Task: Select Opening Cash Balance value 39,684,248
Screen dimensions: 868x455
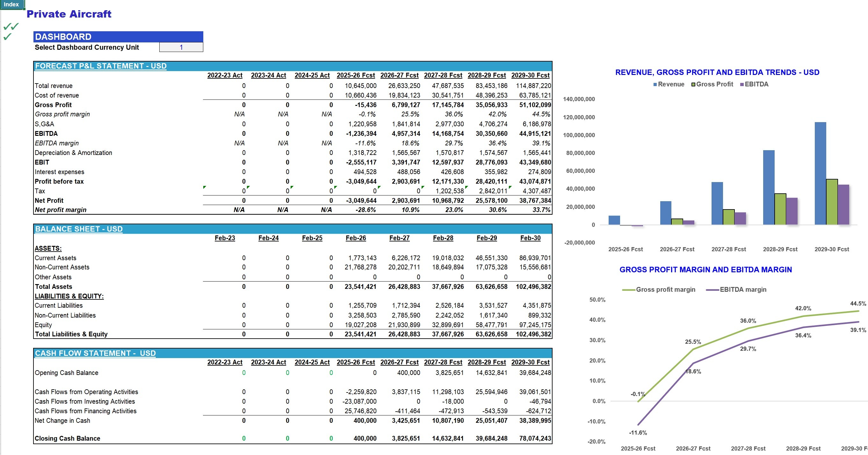Action: (x=535, y=373)
